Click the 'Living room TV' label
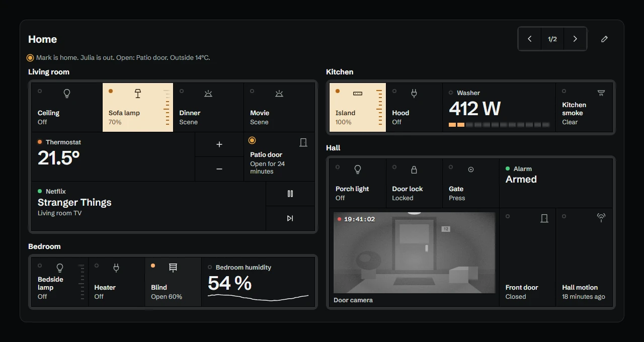644x342 pixels. coord(59,213)
